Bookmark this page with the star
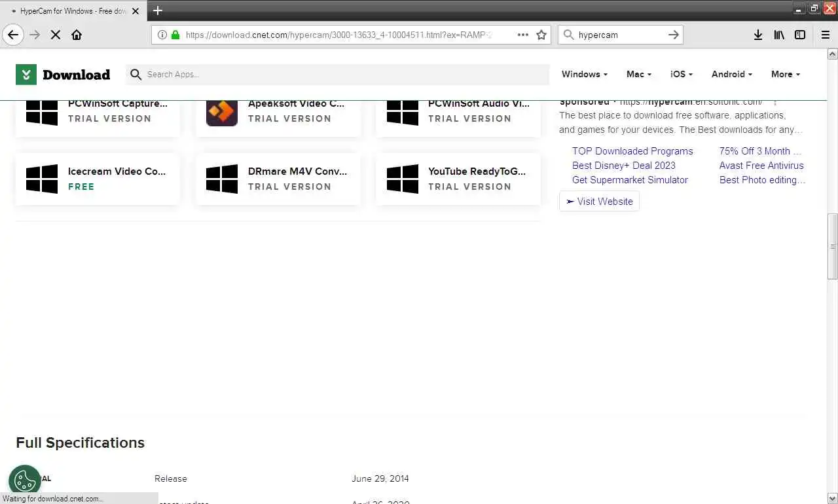This screenshot has height=504, width=838. (x=541, y=35)
